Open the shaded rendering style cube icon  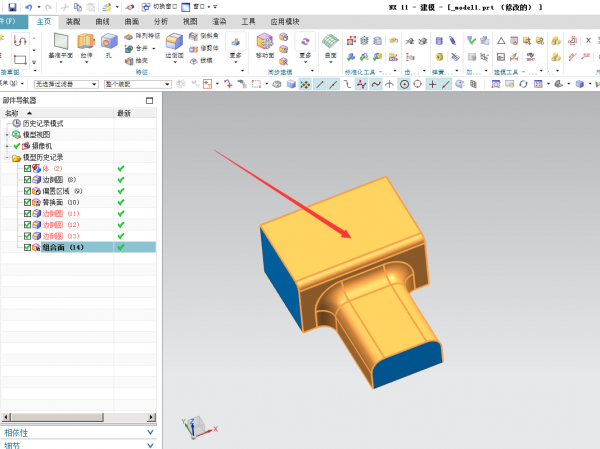click(580, 84)
